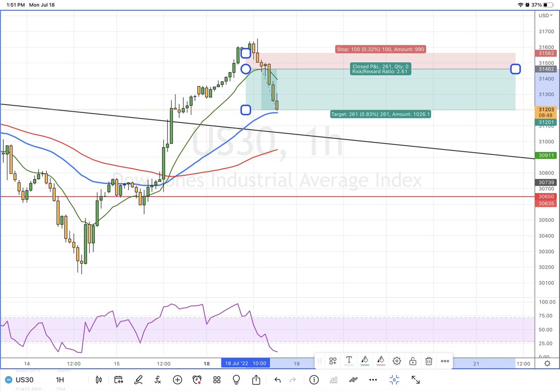
Task: Open the go-to-date calendar icon
Action: point(118,380)
